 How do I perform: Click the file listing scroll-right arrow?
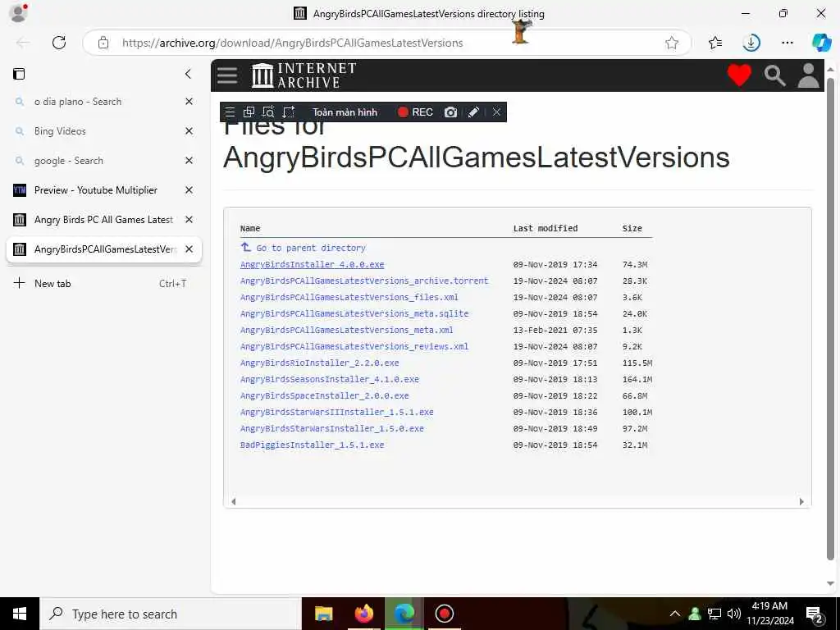tap(801, 502)
